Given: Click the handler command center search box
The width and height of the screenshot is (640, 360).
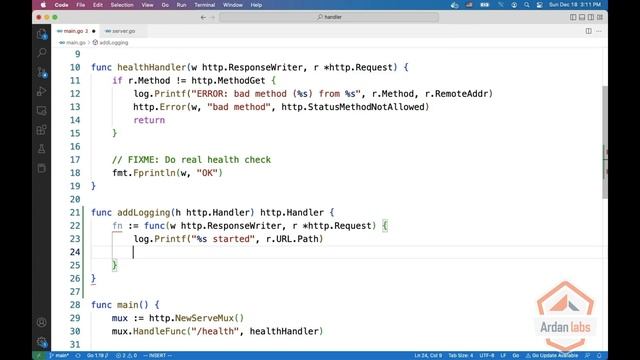Looking at the screenshot, I should 329,17.
